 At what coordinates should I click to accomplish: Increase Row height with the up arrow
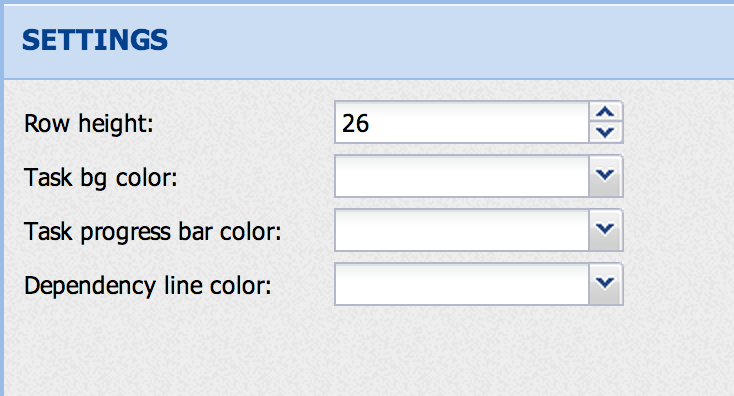[x=605, y=112]
